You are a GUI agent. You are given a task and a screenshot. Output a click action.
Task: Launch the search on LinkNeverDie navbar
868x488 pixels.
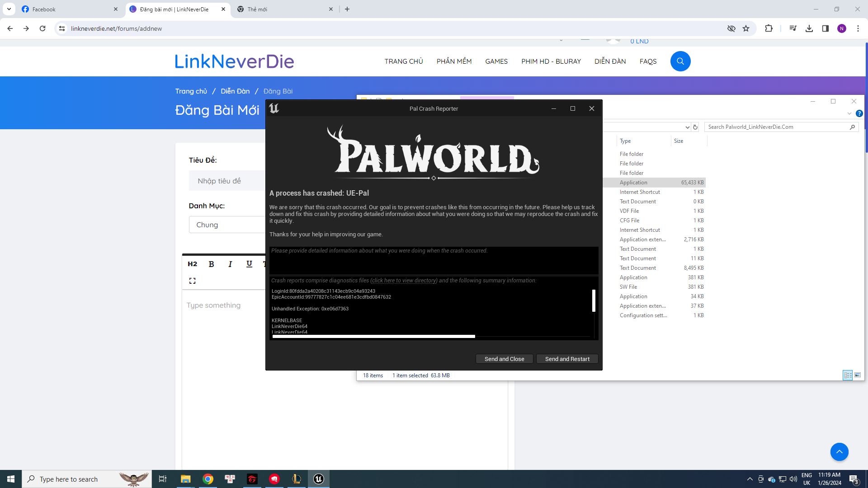point(680,61)
